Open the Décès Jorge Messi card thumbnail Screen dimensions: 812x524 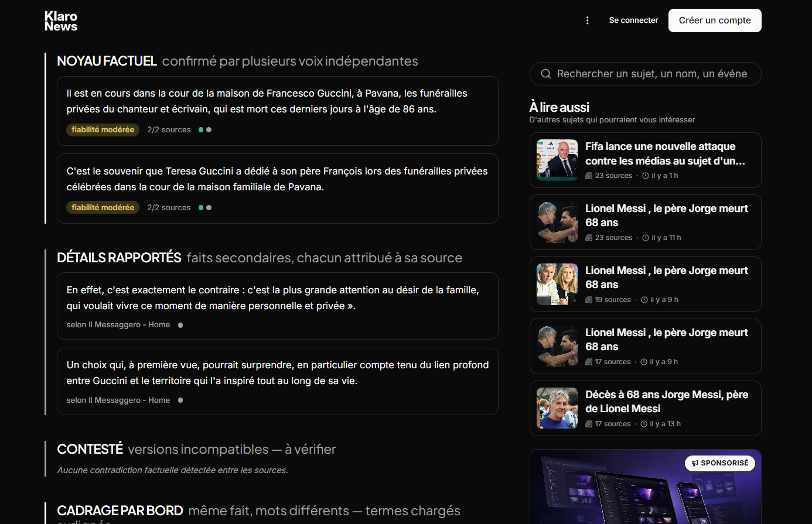click(x=557, y=408)
